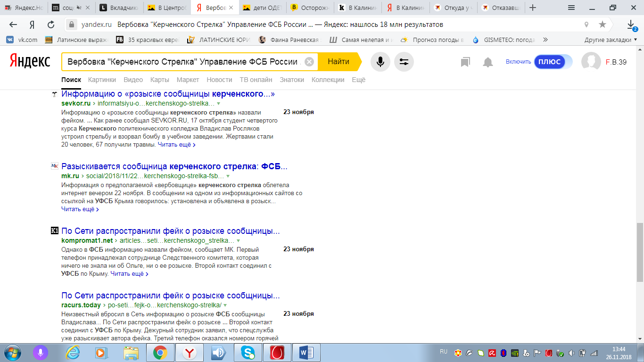The width and height of the screenshot is (644, 362).
Task: Switch to Картинки search tab
Action: (x=102, y=80)
